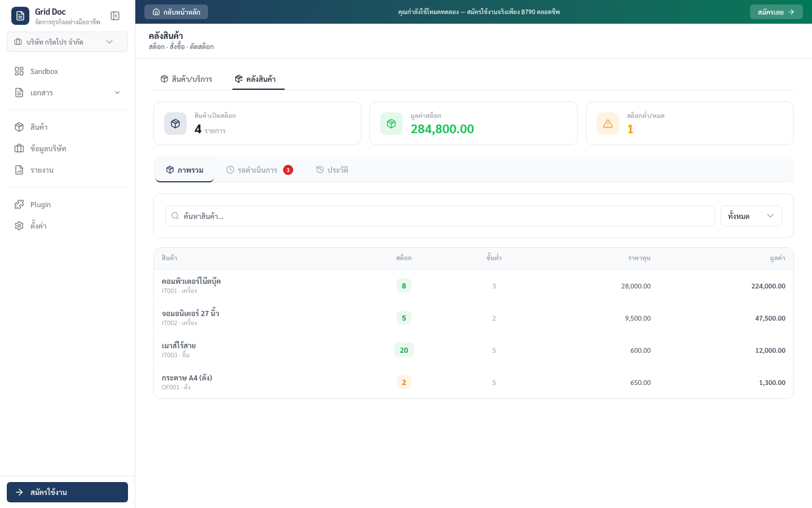
Task: Open รายงาน from the sidebar
Action: click(x=42, y=170)
